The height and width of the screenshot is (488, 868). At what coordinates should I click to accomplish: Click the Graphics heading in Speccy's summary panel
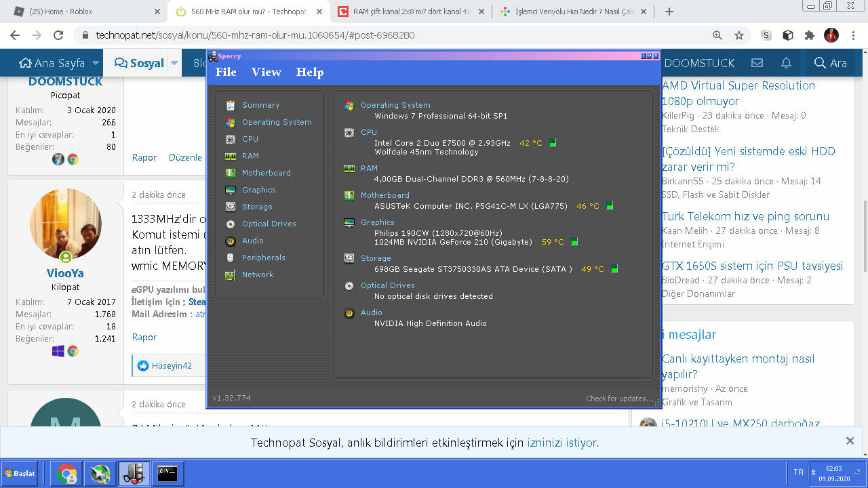click(x=378, y=222)
